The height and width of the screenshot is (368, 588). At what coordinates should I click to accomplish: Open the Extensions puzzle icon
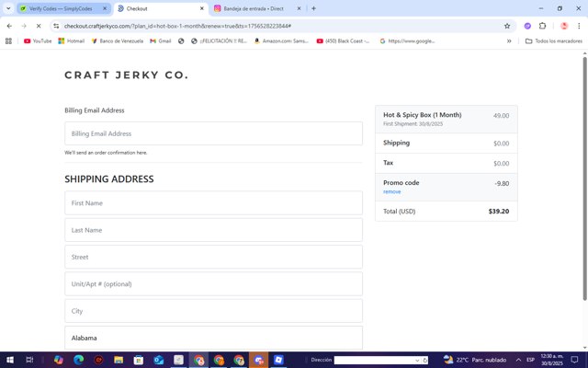[542, 26]
